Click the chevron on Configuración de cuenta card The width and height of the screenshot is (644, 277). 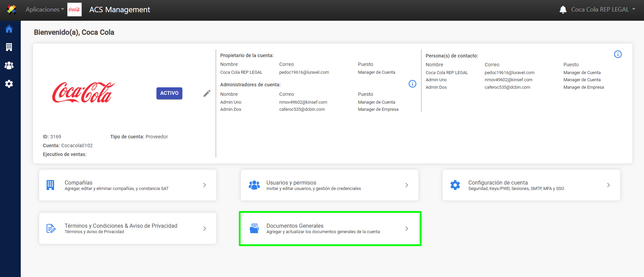click(x=608, y=185)
